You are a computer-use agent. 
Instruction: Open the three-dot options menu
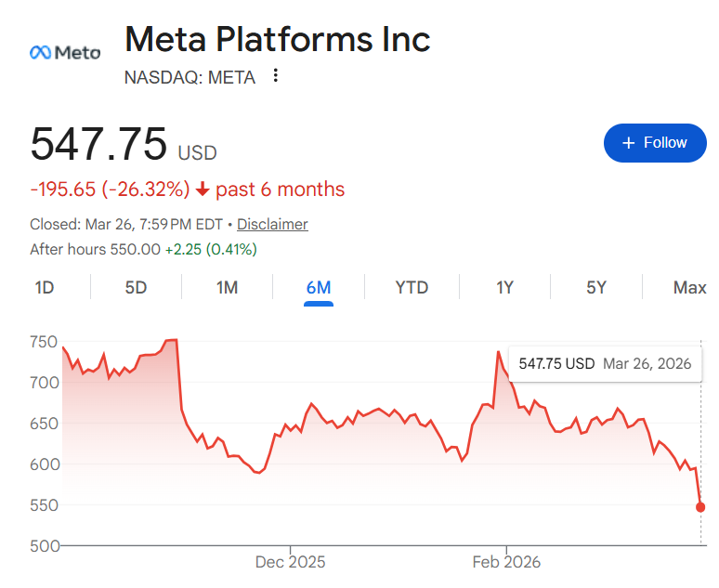tap(275, 76)
